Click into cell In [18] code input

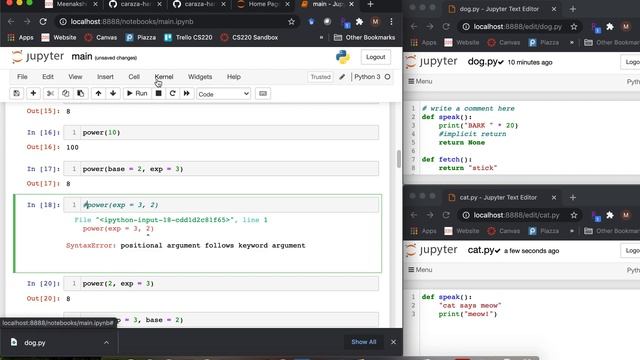tap(229, 205)
